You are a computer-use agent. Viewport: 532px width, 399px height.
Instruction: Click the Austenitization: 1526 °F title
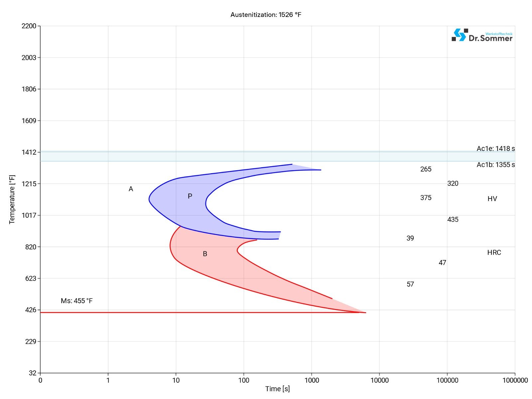(266, 15)
